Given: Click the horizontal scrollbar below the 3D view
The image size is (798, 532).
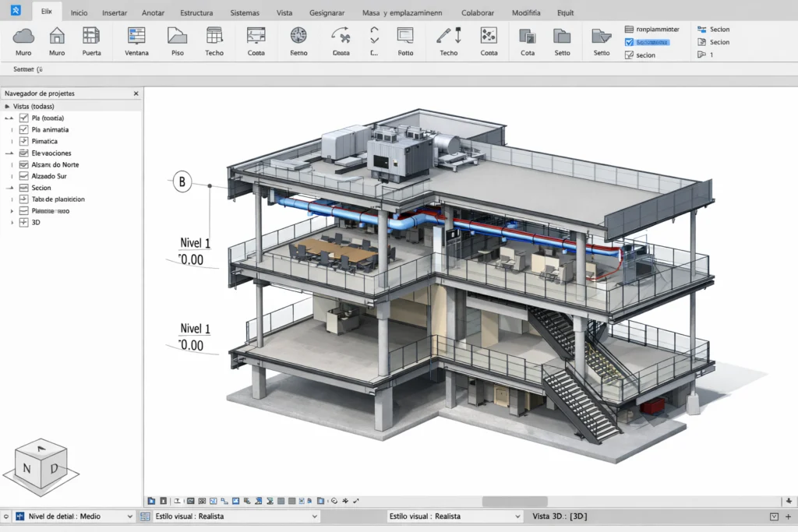Looking at the screenshot, I should (514, 501).
